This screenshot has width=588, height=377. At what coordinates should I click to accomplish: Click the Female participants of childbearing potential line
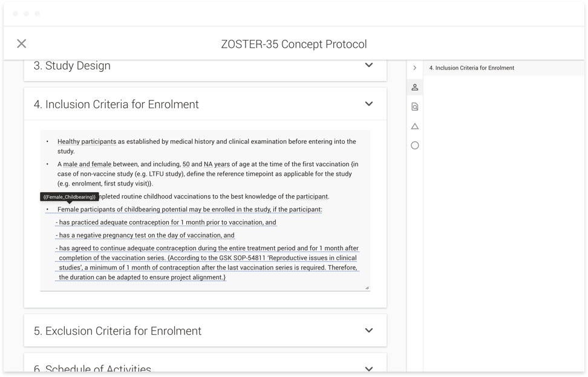point(190,209)
